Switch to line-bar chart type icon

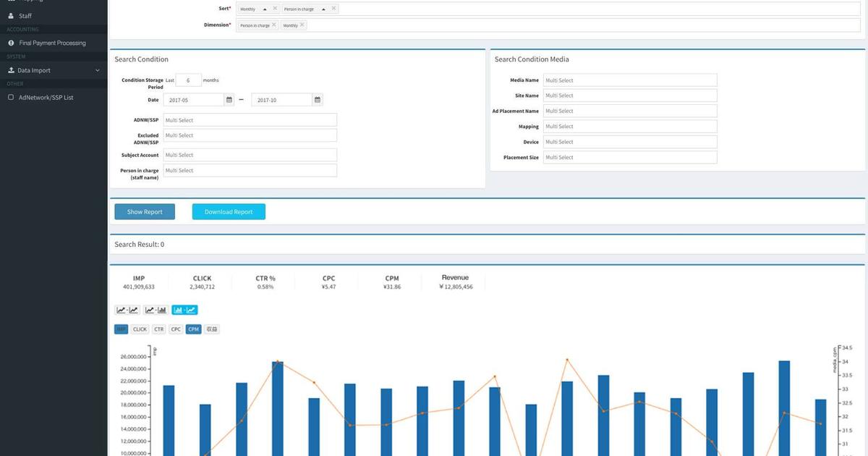[156, 310]
